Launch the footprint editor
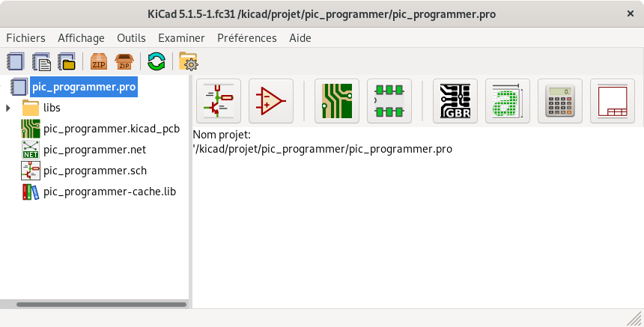Image resolution: width=644 pixels, height=327 pixels. click(x=389, y=100)
